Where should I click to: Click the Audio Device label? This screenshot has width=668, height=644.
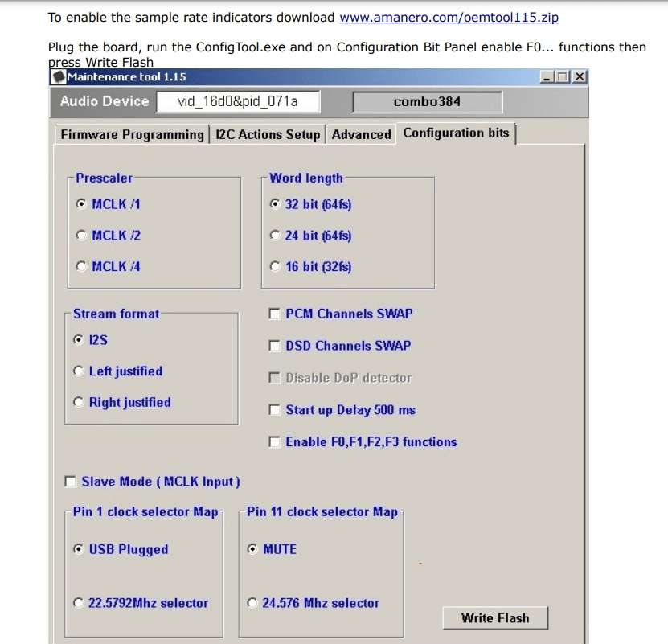click(105, 101)
